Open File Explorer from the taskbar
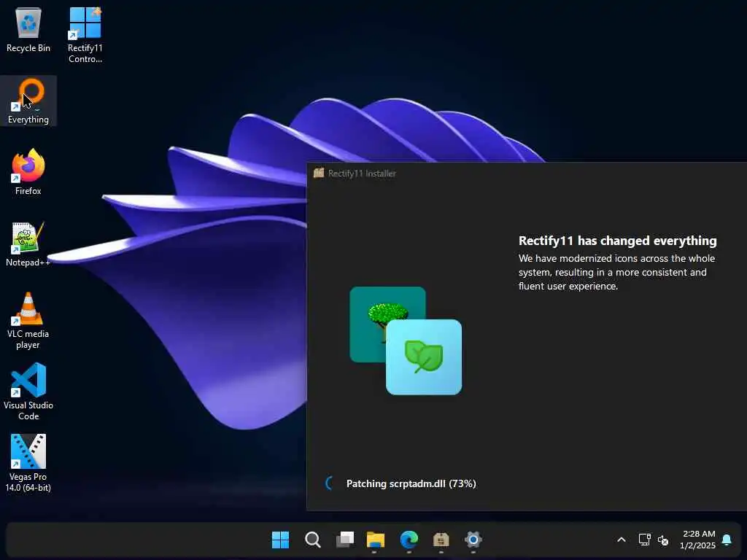Image resolution: width=747 pixels, height=560 pixels. [x=376, y=540]
